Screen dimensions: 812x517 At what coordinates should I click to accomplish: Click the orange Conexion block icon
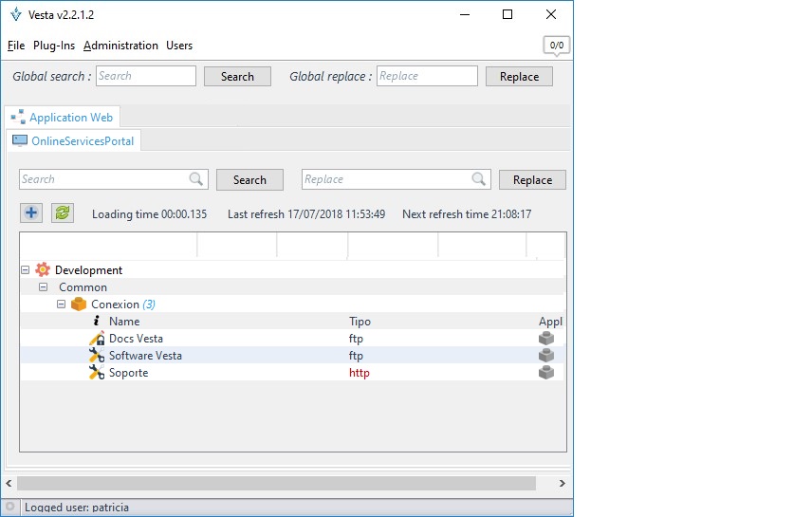point(79,305)
